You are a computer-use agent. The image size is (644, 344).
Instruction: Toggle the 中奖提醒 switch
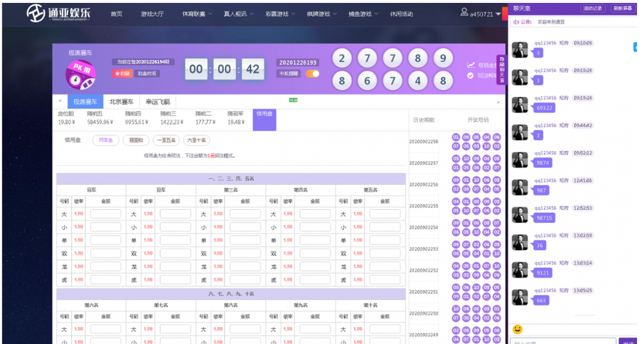tap(313, 74)
